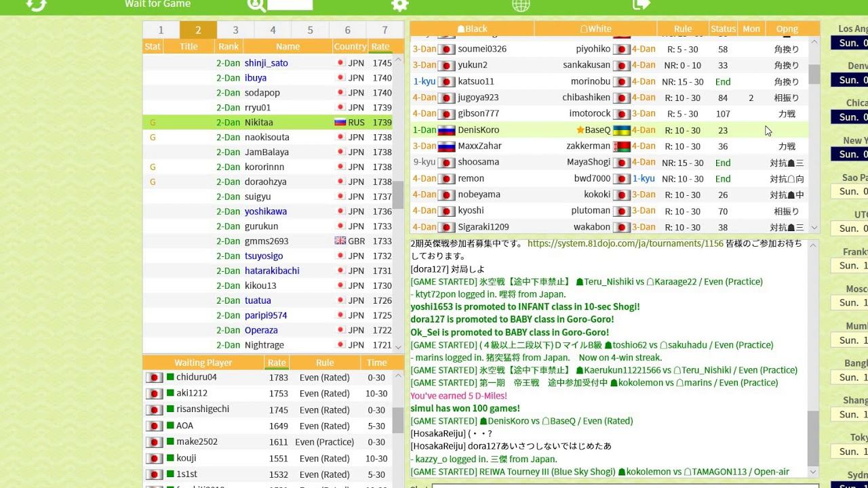Open player list tab 3

click(235, 30)
